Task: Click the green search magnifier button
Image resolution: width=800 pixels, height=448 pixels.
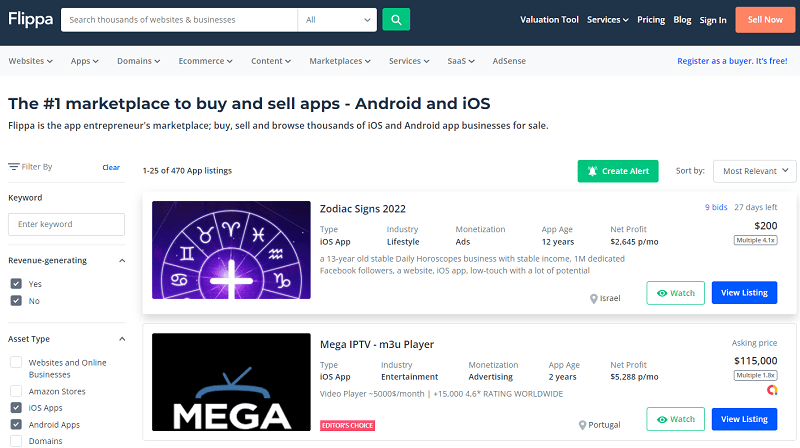Action: tap(396, 20)
